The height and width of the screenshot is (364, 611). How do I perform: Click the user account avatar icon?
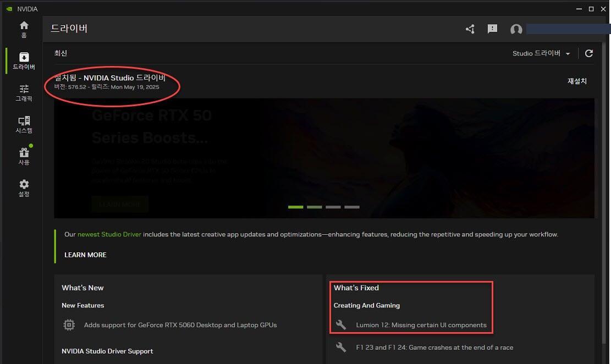point(516,29)
